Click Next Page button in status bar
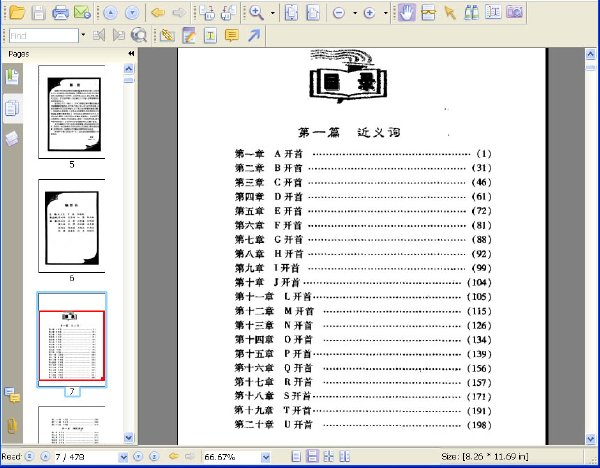 (x=138, y=457)
